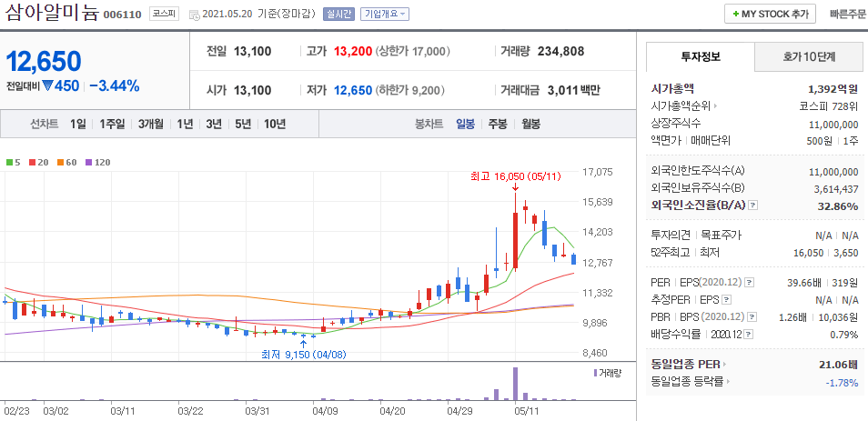
Task: Click the purple 120-day moving average legend
Action: [x=98, y=162]
